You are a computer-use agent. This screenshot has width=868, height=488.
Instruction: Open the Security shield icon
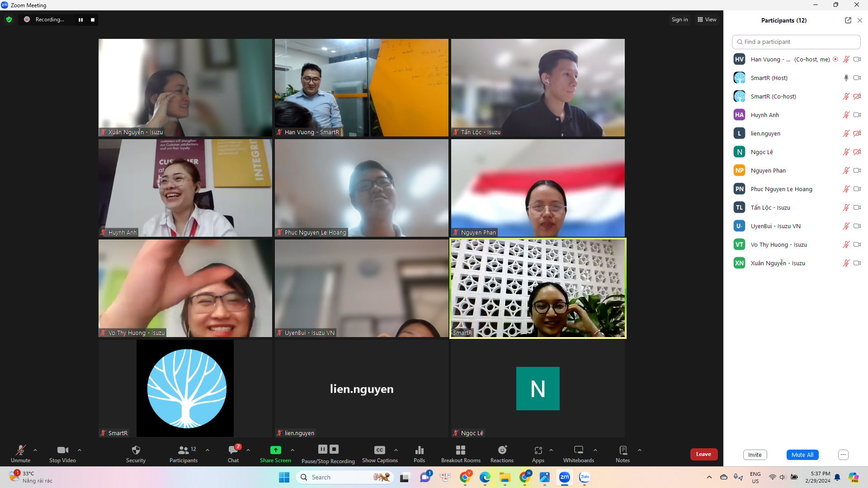[136, 450]
